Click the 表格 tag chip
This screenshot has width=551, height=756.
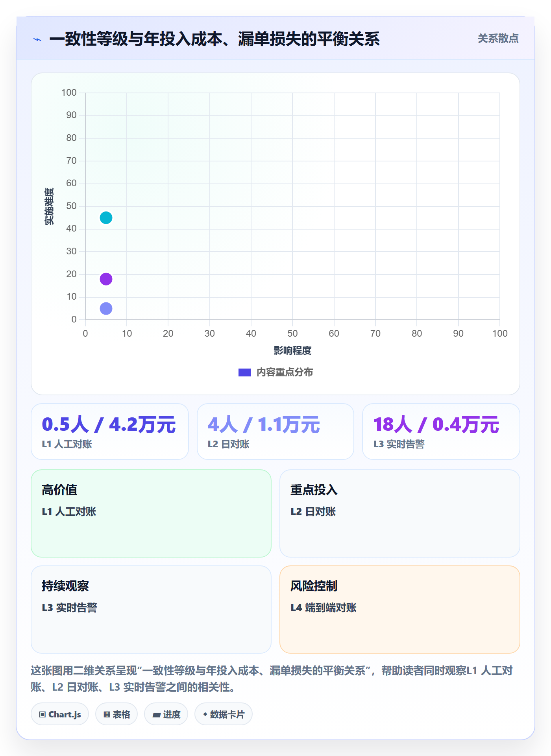(x=116, y=714)
